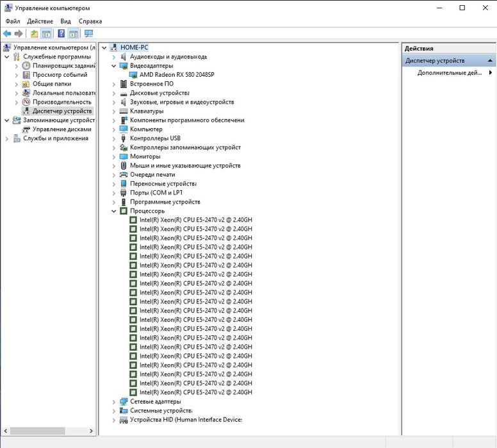Click the Контроллеры USB icon
497x448 pixels.
pyautogui.click(x=124, y=138)
